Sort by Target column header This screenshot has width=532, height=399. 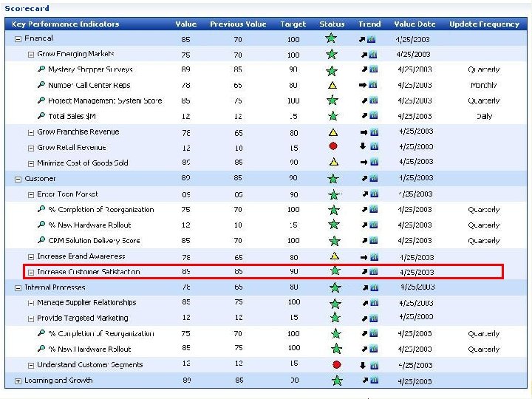293,24
